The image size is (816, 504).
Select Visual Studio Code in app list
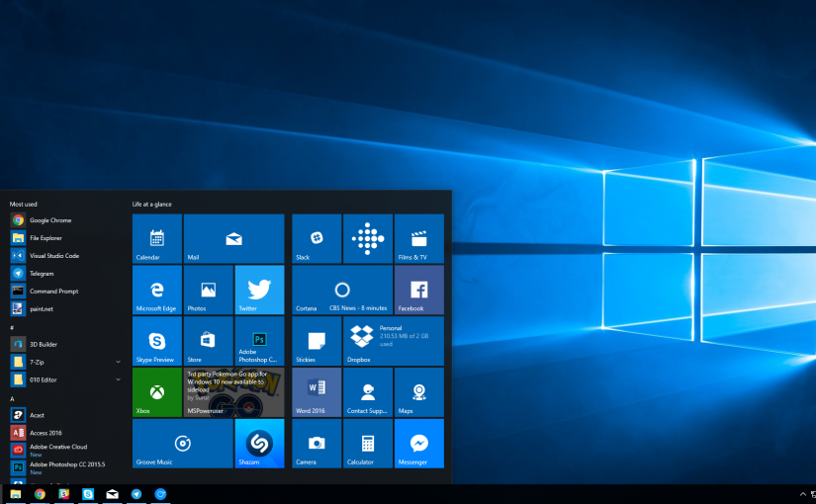click(53, 256)
